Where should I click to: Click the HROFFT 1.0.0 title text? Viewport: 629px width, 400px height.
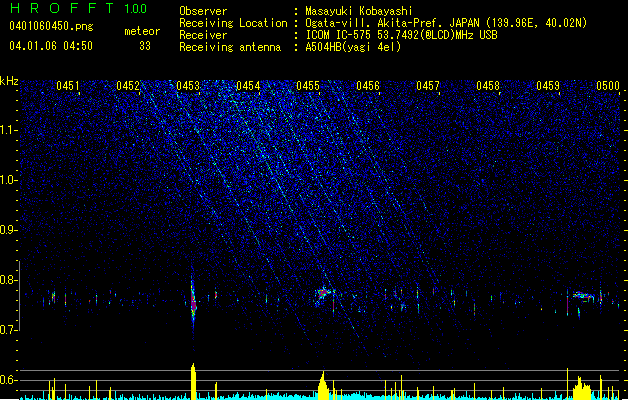click(x=79, y=8)
